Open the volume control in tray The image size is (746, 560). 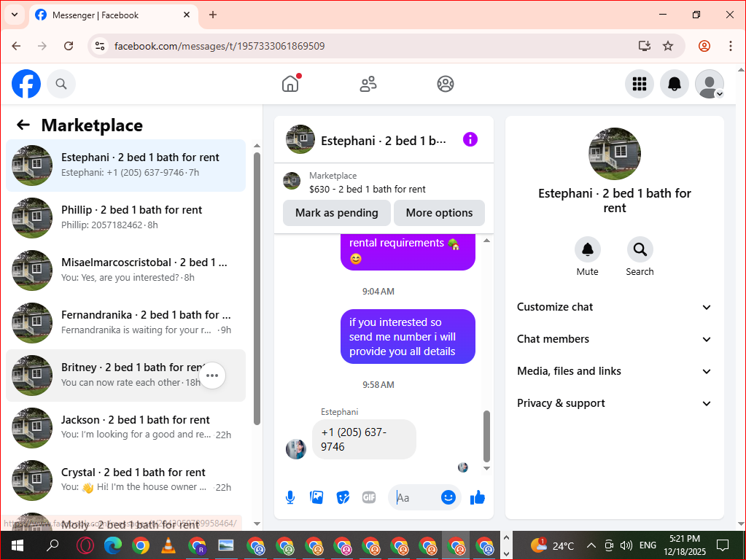(626, 545)
